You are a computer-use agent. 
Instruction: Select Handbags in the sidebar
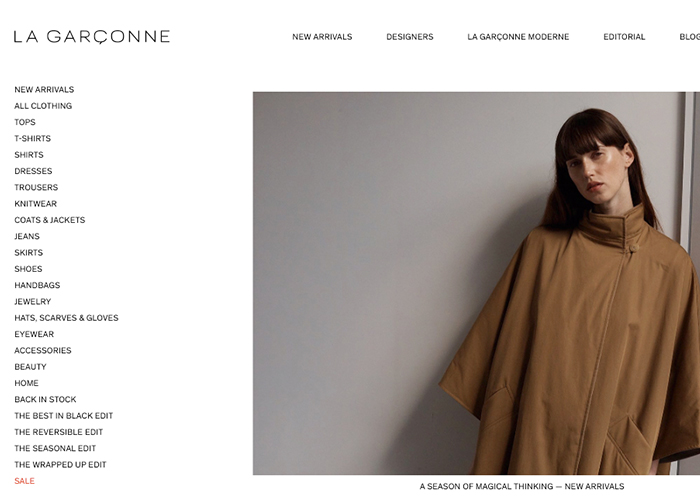37,285
